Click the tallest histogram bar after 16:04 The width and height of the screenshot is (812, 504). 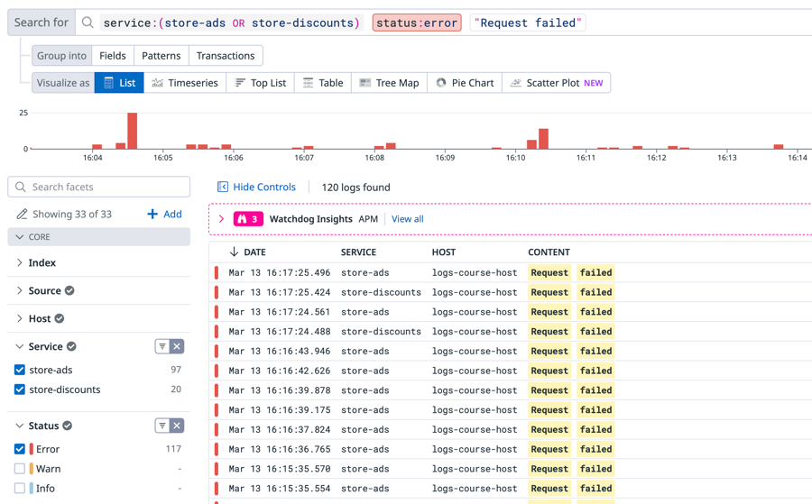pyautogui.click(x=132, y=131)
